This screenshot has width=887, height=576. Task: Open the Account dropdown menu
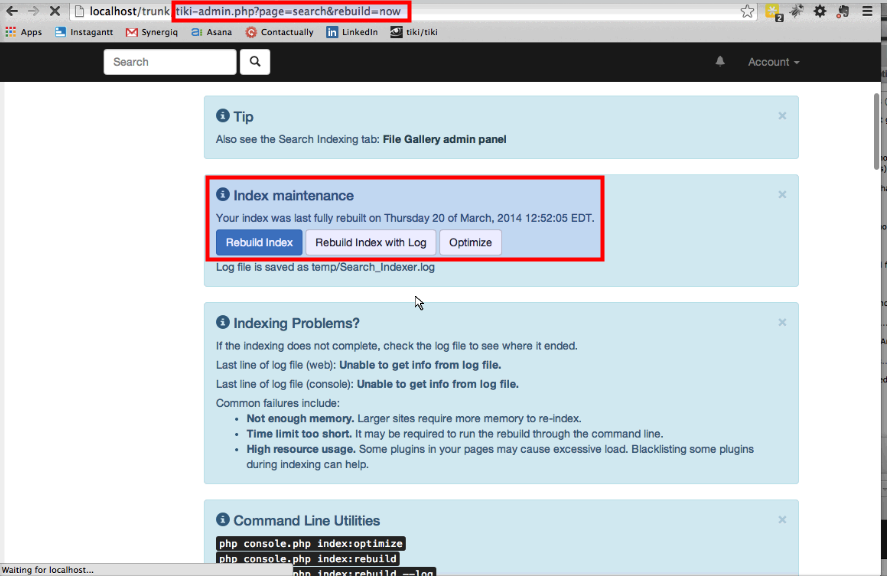773,62
